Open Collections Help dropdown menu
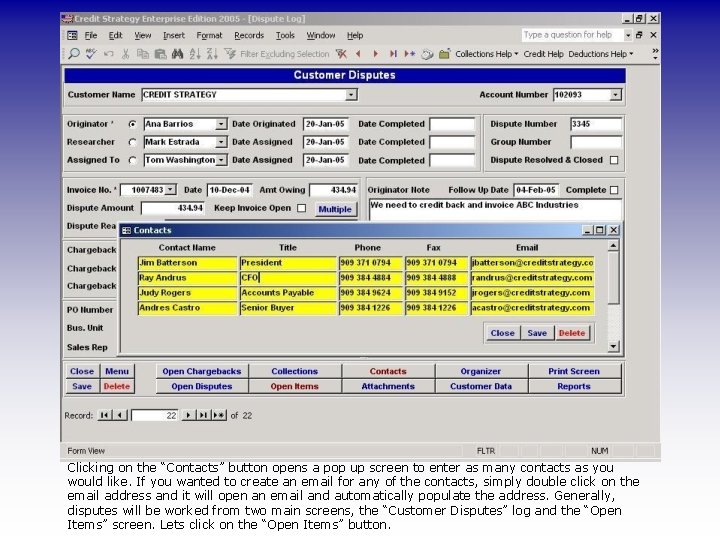Screen dimensions: 720x540 tap(486, 54)
